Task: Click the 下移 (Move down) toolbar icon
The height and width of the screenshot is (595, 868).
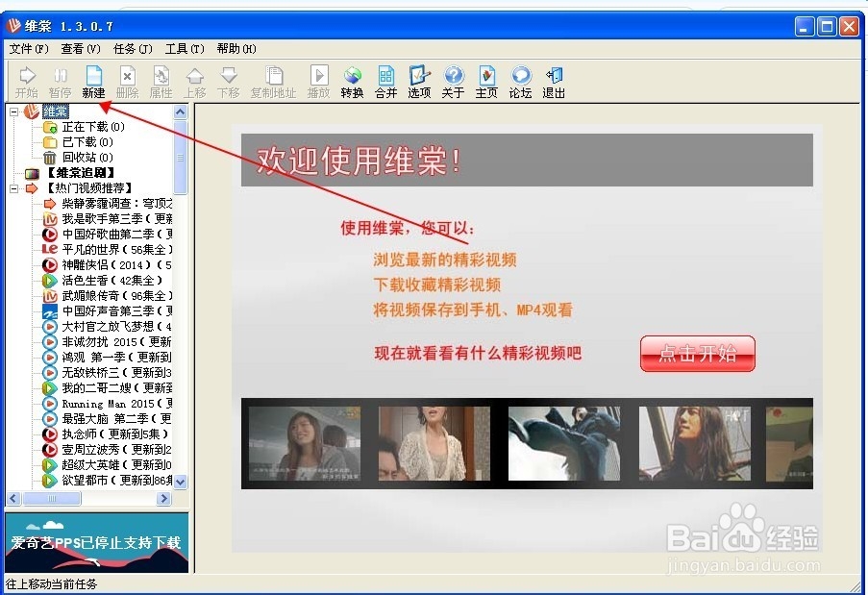Action: (x=229, y=82)
